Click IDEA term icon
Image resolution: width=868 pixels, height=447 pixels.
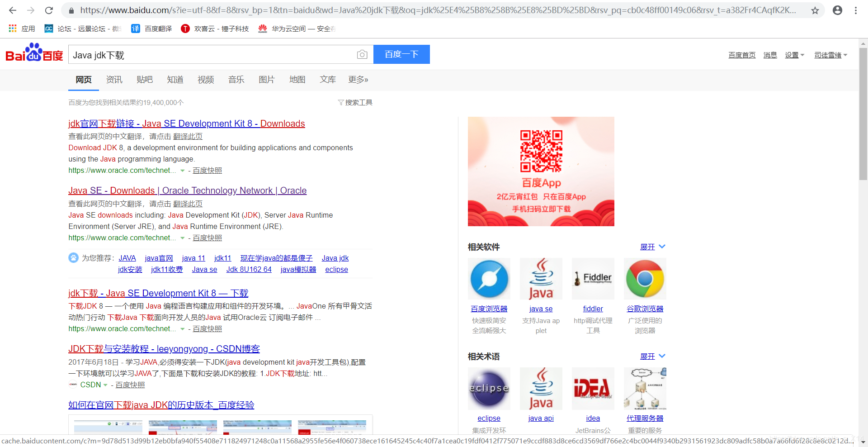593,388
